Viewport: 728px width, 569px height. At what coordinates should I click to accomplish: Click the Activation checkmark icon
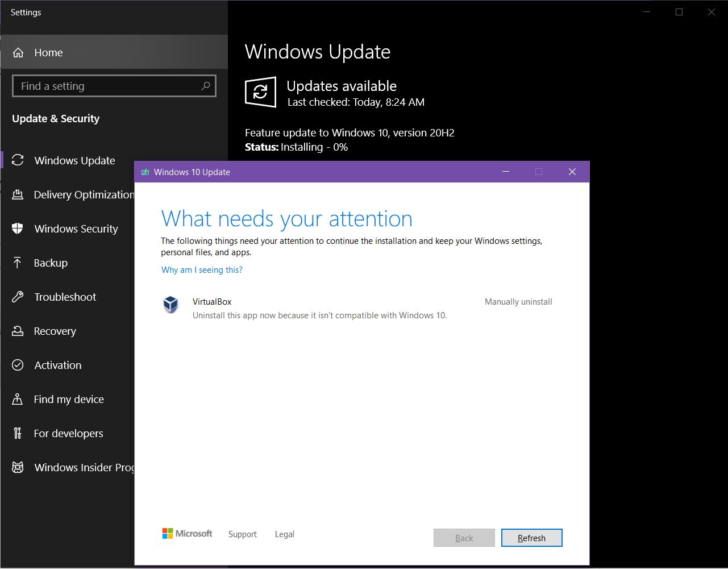[18, 365]
